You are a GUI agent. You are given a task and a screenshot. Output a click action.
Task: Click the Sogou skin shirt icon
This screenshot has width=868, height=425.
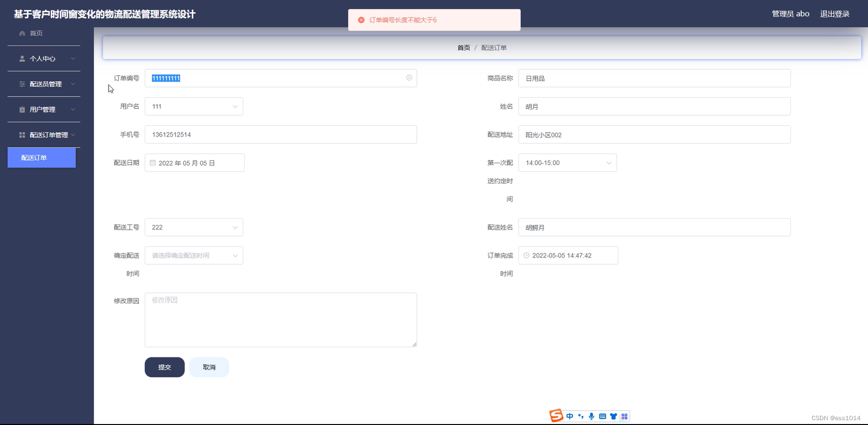pyautogui.click(x=614, y=416)
